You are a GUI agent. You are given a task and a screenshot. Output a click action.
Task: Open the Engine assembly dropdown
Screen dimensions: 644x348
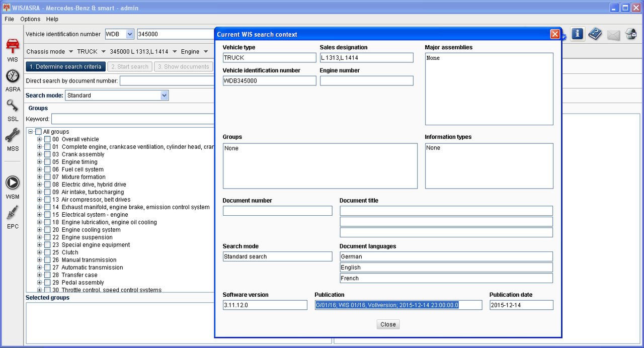tap(194, 51)
